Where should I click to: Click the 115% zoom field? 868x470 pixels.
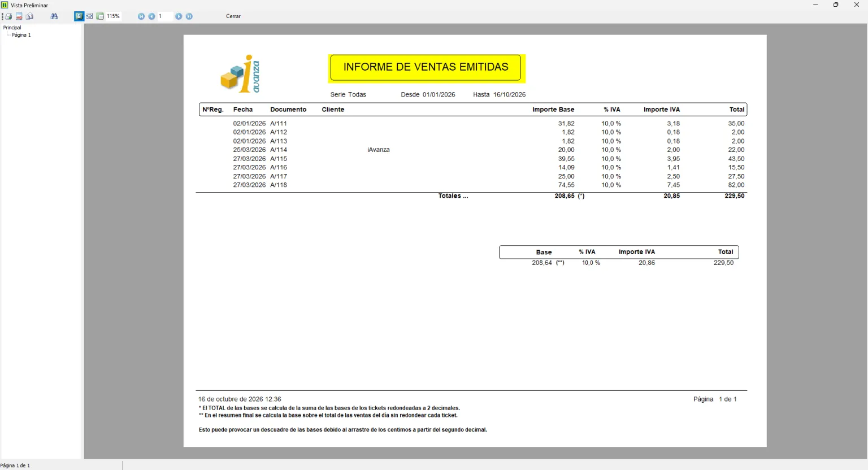(x=114, y=16)
